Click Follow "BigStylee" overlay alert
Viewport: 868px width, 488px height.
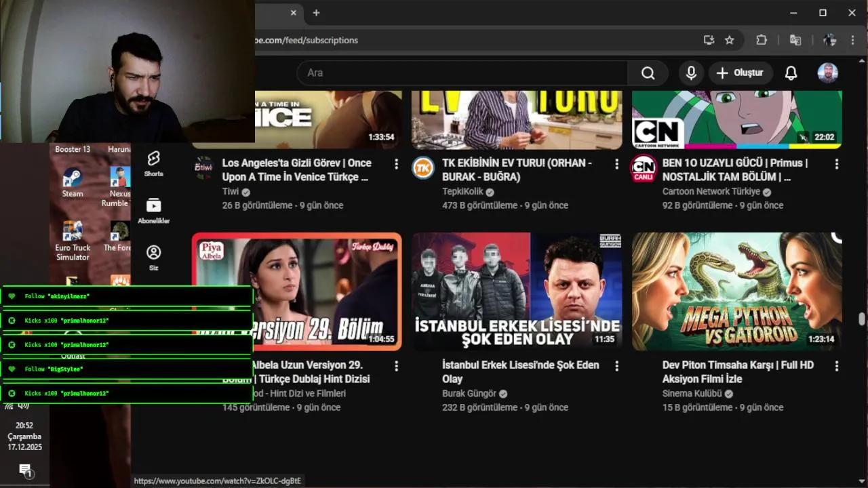(x=127, y=369)
